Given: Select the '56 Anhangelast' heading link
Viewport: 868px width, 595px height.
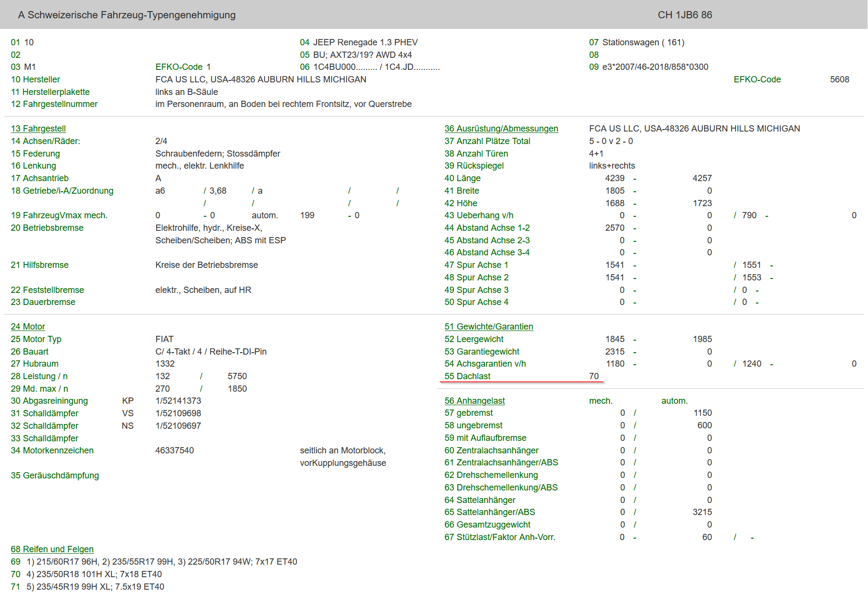Looking at the screenshot, I should coord(474,401).
